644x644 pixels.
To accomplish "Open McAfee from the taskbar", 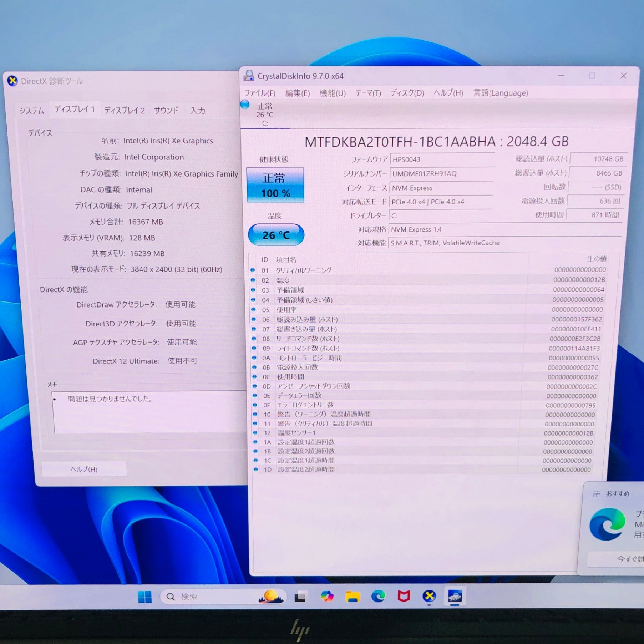I will click(x=404, y=596).
